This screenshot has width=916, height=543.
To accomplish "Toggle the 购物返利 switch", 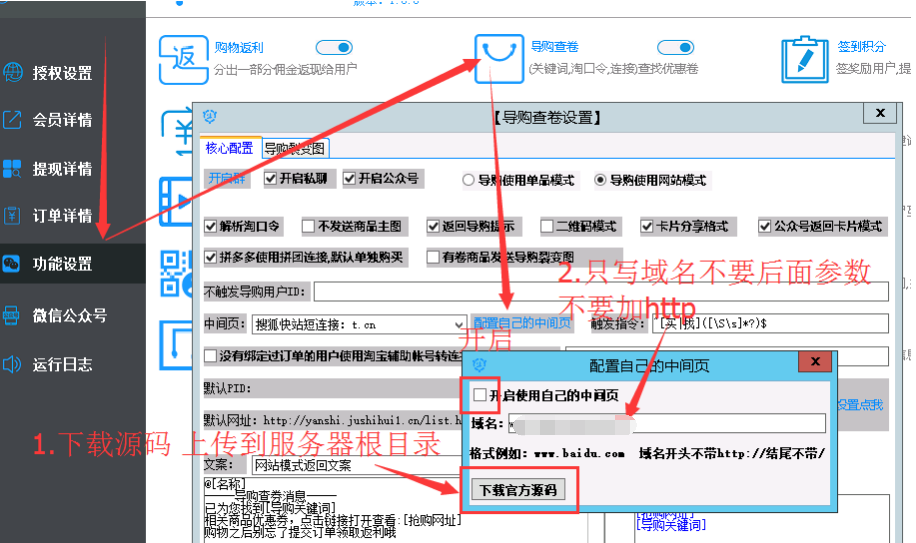I will [x=334, y=47].
